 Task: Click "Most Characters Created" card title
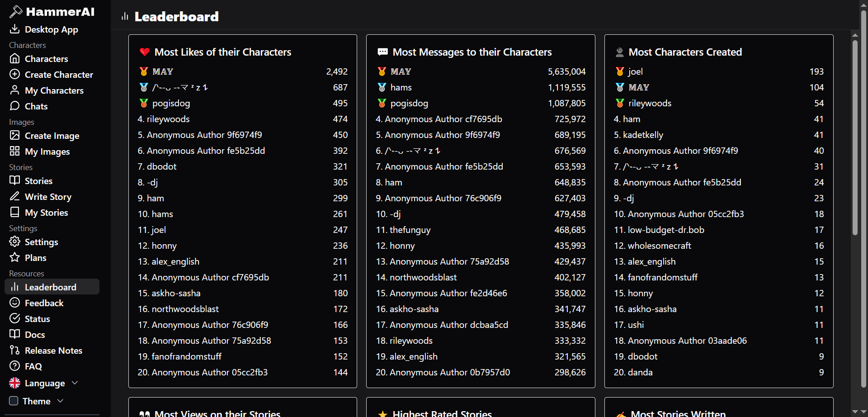pos(685,52)
